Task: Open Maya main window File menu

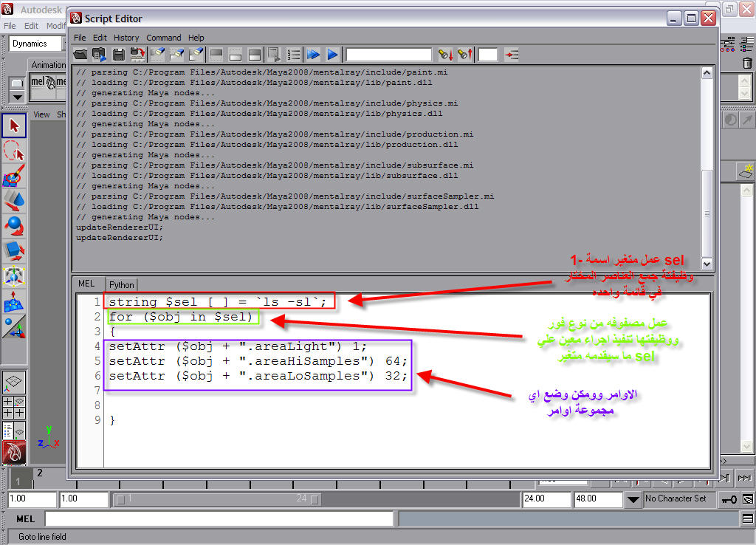Action: (10, 26)
